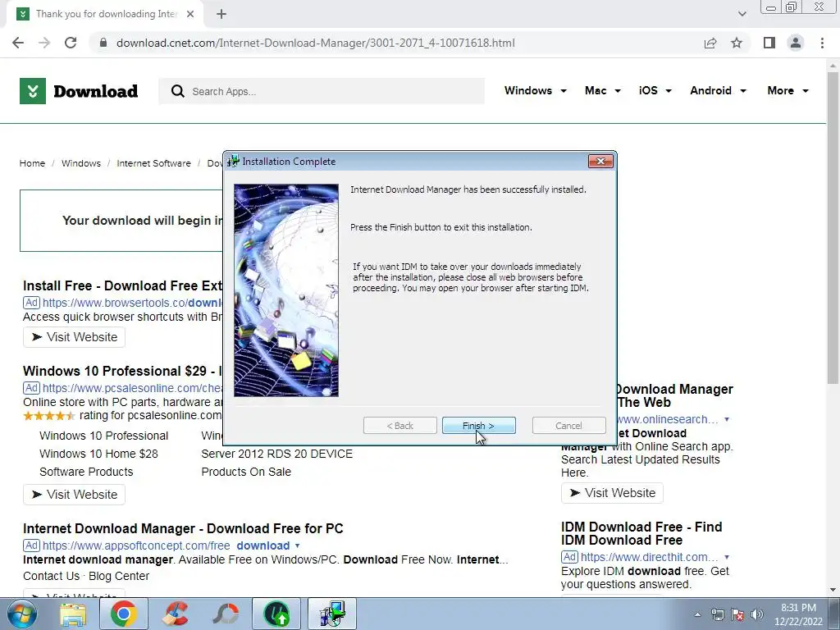Expand the Windows navigation dropdown
Image resolution: width=840 pixels, height=630 pixels.
coord(535,90)
